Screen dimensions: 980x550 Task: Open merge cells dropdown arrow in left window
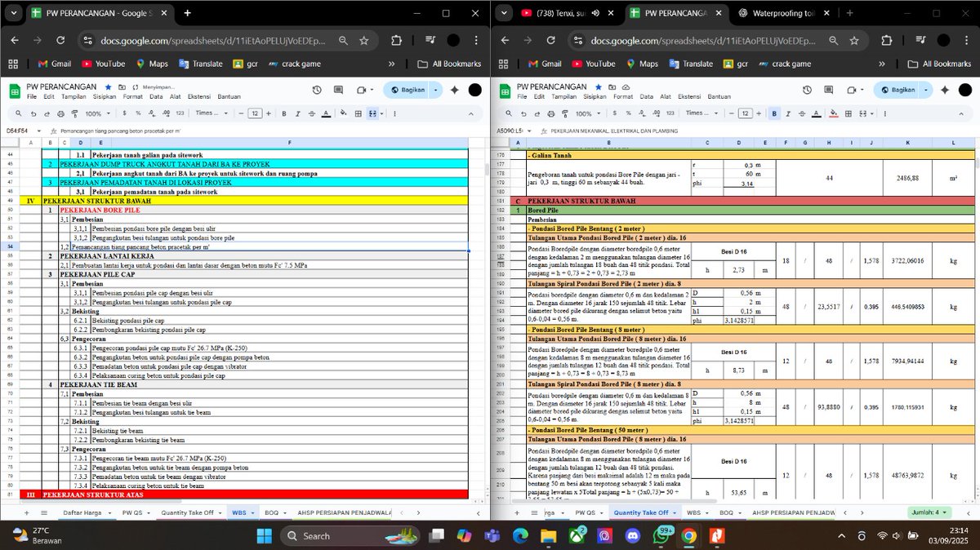(x=381, y=113)
